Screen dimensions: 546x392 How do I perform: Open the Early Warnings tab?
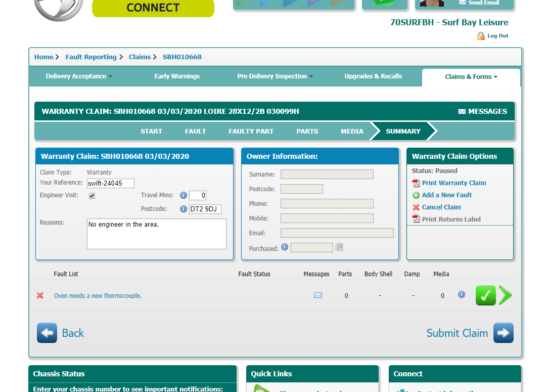pos(177,76)
